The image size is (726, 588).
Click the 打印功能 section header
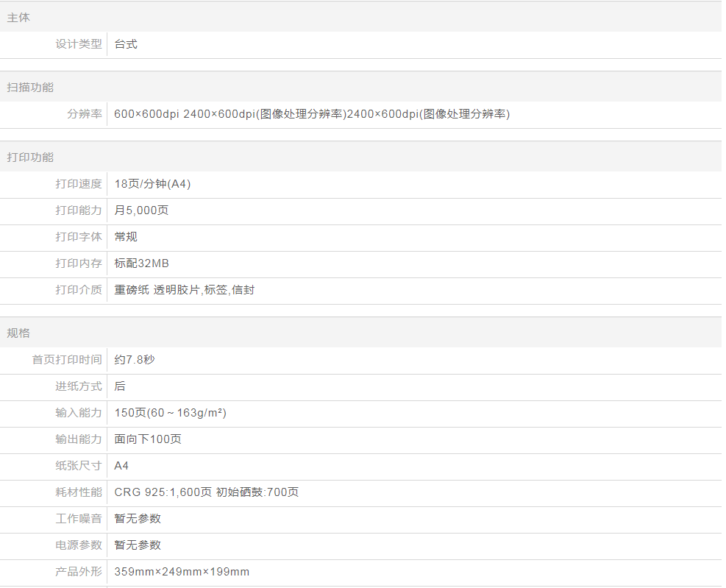tap(30, 157)
